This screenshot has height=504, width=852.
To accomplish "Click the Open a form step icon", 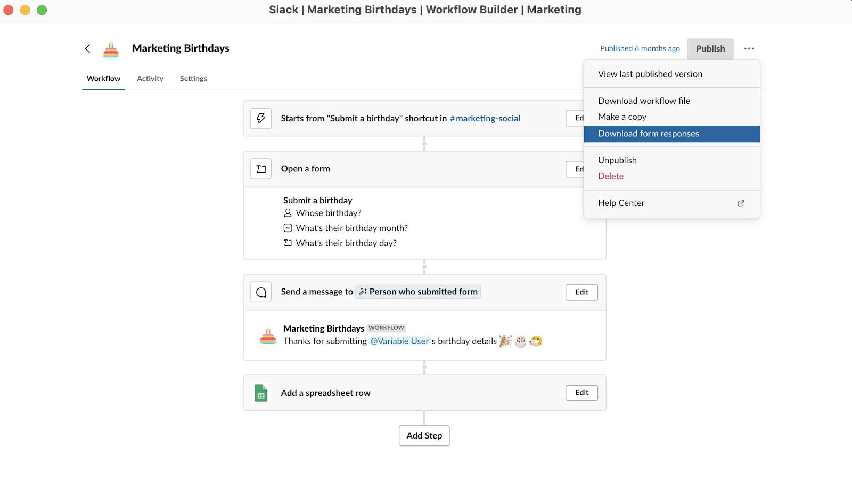I will pyautogui.click(x=261, y=169).
